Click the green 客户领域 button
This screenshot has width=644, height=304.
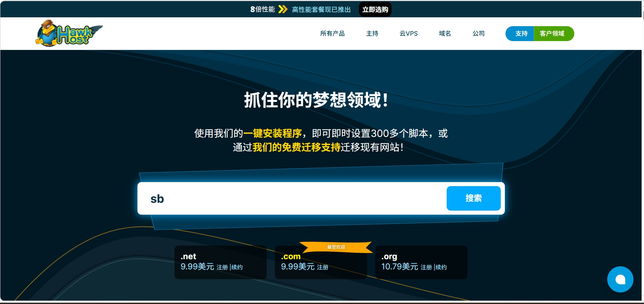(553, 34)
